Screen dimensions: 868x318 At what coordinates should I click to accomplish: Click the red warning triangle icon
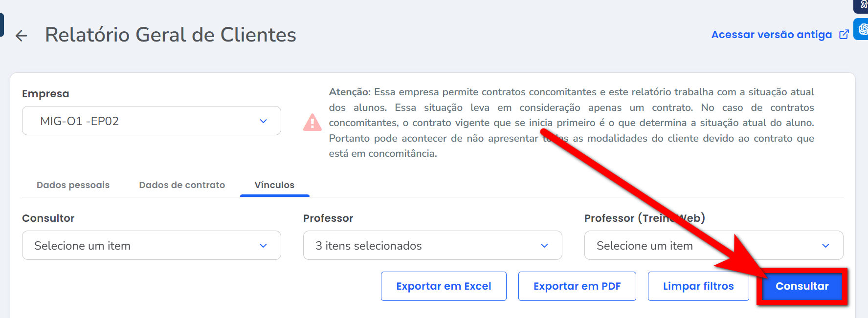click(312, 123)
